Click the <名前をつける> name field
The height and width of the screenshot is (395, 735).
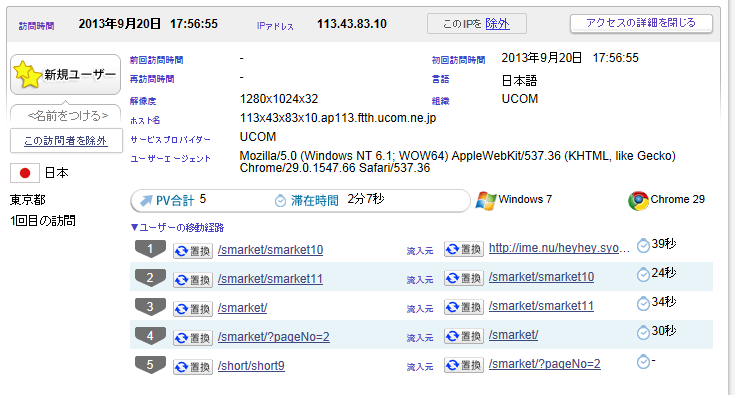click(x=68, y=115)
